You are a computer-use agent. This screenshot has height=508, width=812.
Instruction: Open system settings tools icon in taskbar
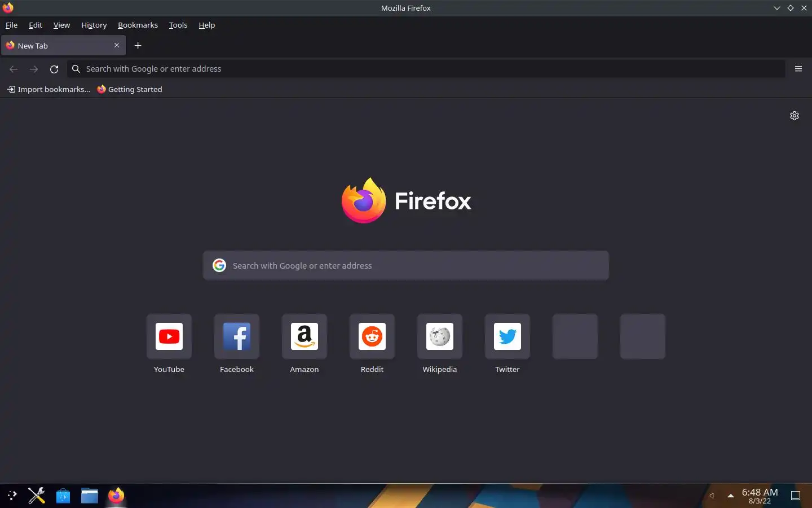point(37,496)
